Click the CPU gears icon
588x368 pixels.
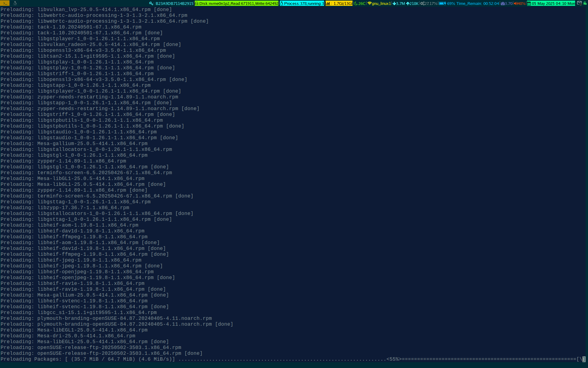[422, 3]
